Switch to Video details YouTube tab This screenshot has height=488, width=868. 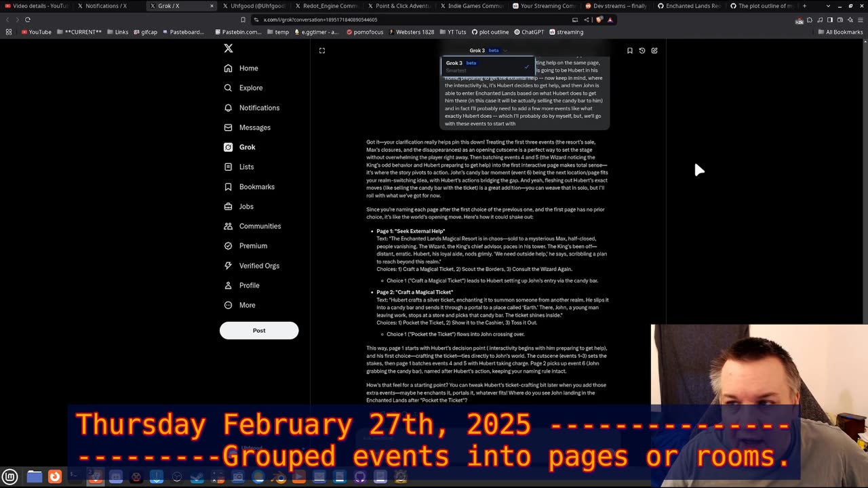tap(36, 5)
